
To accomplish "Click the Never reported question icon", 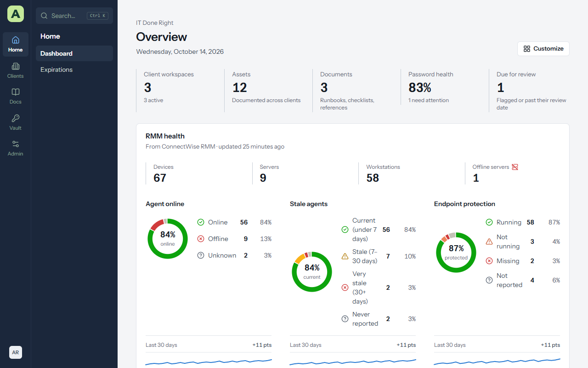I will coord(345,319).
